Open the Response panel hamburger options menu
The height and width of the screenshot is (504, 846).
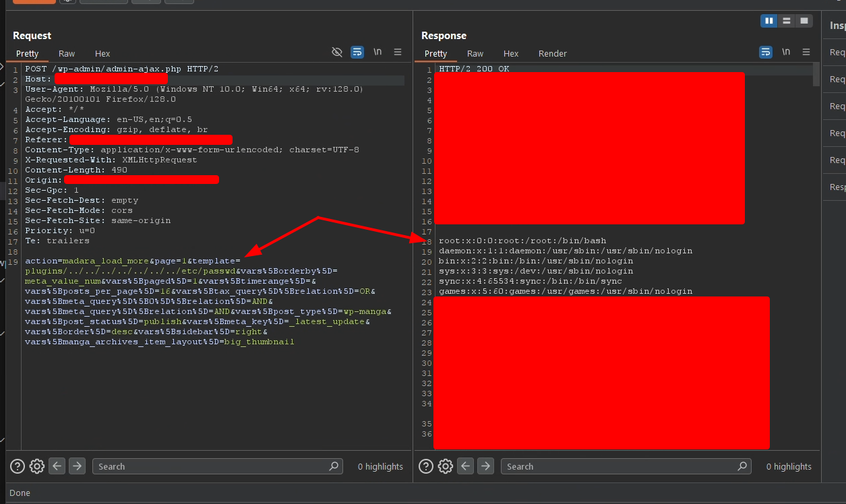coord(806,52)
